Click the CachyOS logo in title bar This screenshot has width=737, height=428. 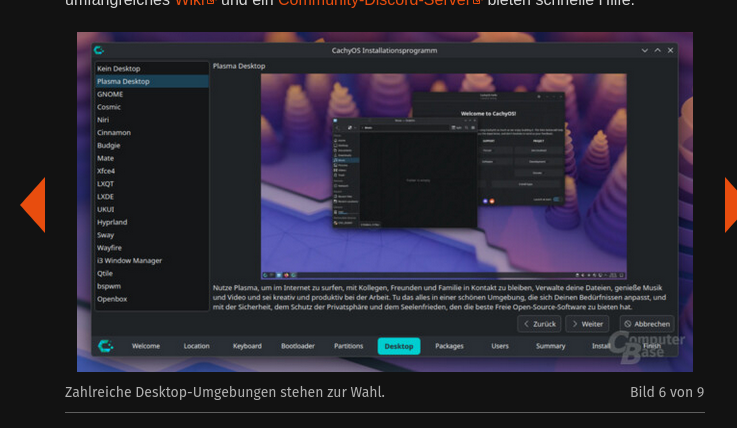[x=99, y=50]
